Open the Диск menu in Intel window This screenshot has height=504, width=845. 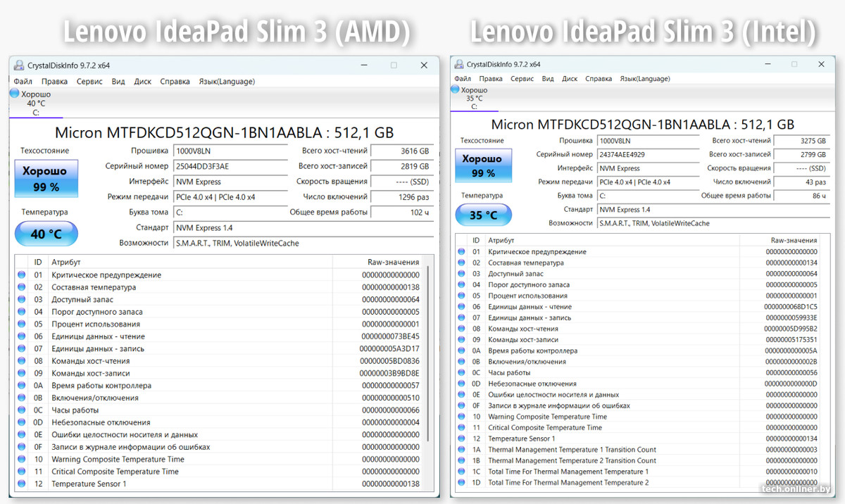[569, 78]
